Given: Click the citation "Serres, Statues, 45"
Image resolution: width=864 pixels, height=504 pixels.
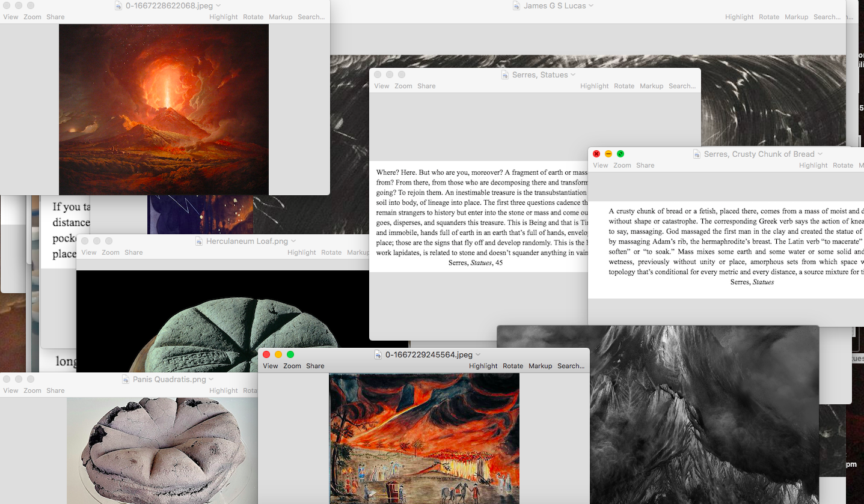Looking at the screenshot, I should point(476,263).
